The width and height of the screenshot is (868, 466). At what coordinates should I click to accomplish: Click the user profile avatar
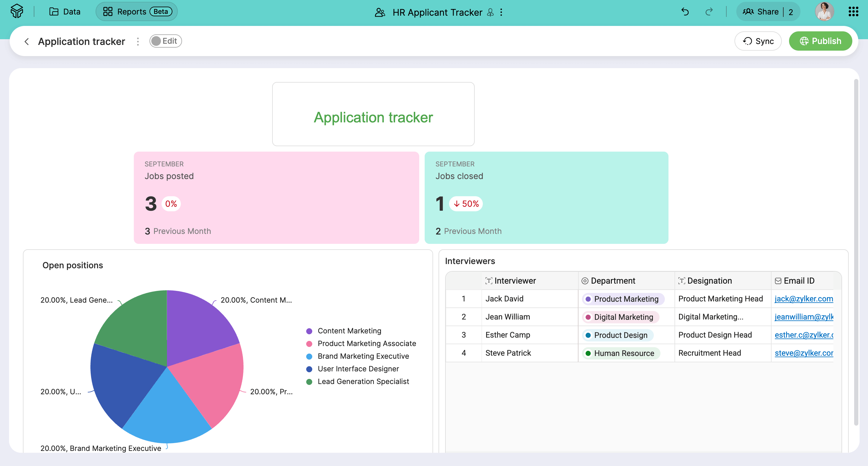point(824,12)
